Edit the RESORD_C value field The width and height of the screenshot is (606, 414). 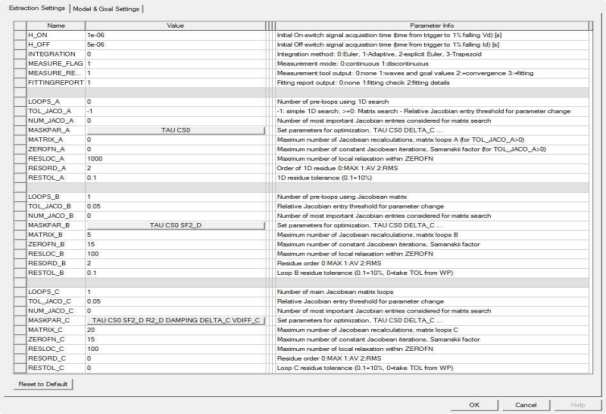(x=175, y=358)
